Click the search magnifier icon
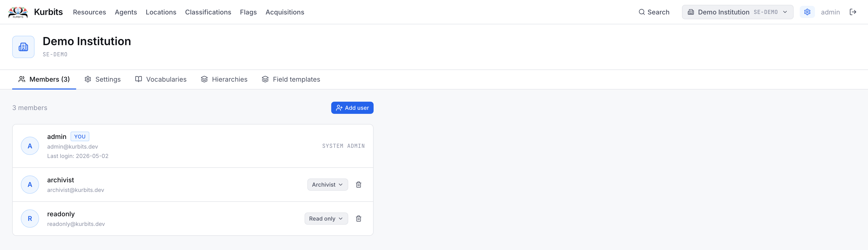Screen dimensions: 868x250 (x=642, y=12)
